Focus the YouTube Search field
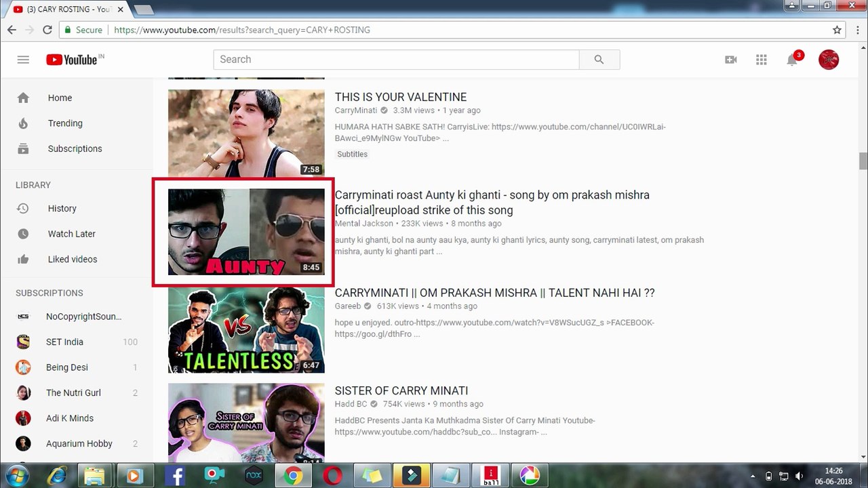This screenshot has width=868, height=488. [397, 60]
